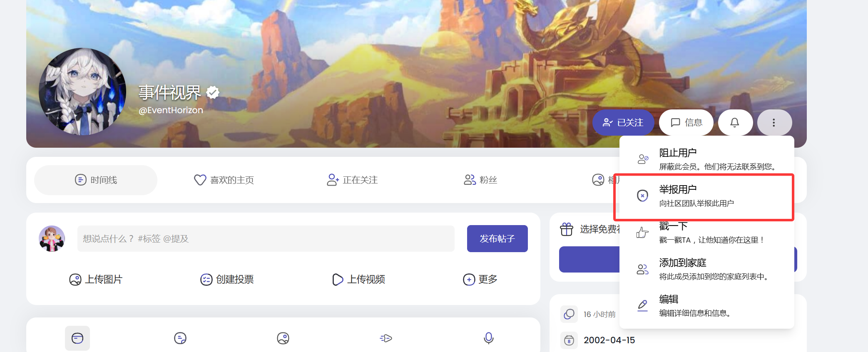Choose 戳一下 poke option

click(x=706, y=232)
